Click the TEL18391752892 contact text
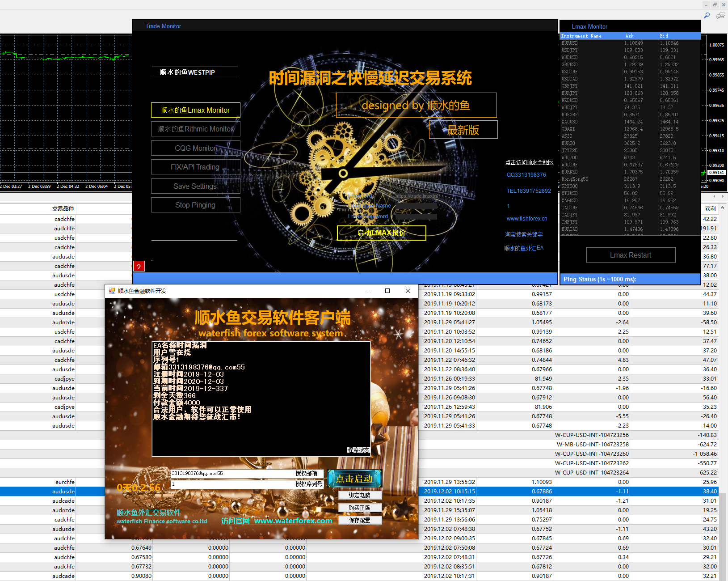Image resolution: width=728 pixels, height=581 pixels. [529, 191]
